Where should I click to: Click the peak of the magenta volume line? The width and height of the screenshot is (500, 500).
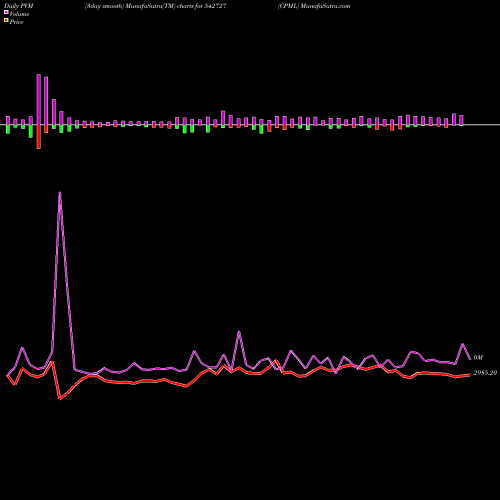60,193
